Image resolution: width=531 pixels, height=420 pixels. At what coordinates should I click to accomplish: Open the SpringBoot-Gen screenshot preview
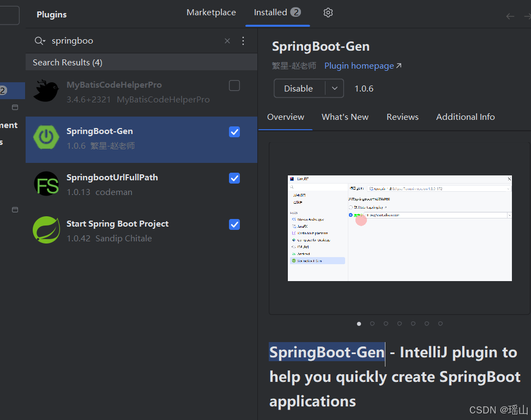pos(400,228)
